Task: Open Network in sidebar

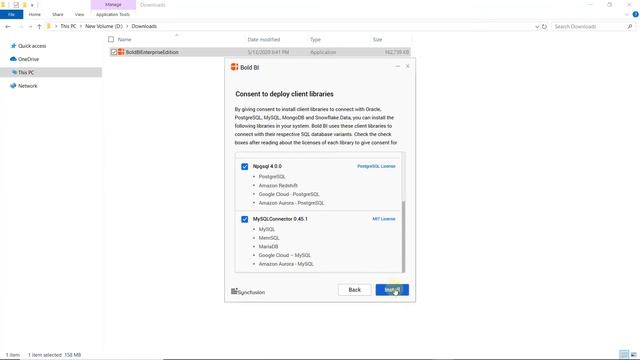Action: [27, 86]
